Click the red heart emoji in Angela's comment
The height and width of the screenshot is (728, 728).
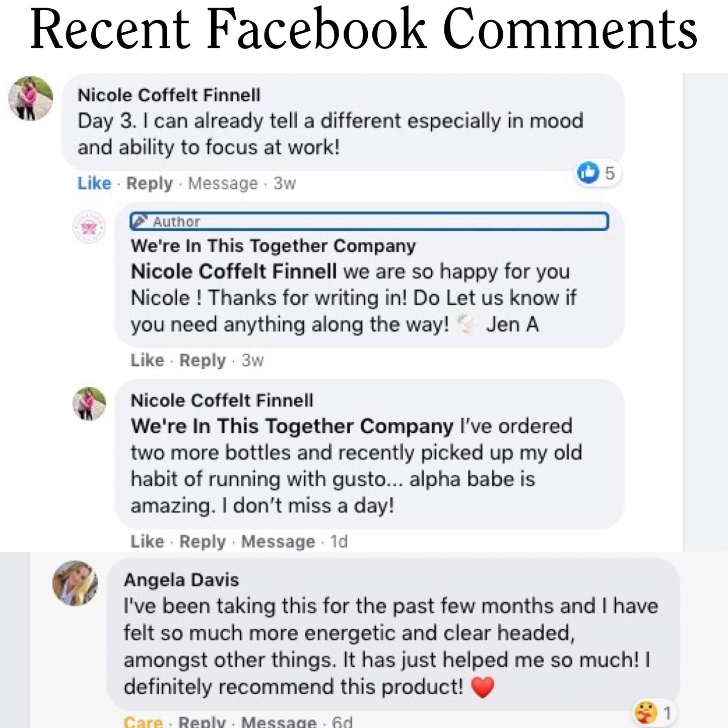[482, 687]
